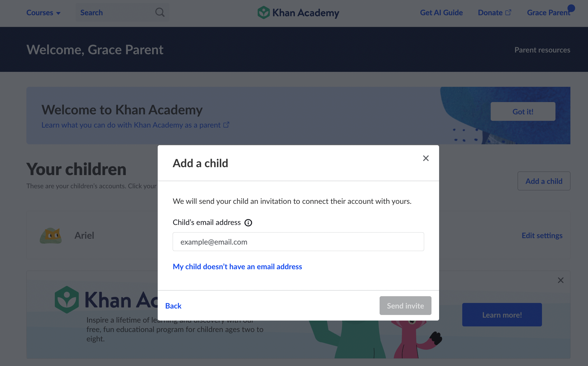Image resolution: width=588 pixels, height=366 pixels.
Task: Click the Khan Academy leaf logo in header
Action: 264,13
